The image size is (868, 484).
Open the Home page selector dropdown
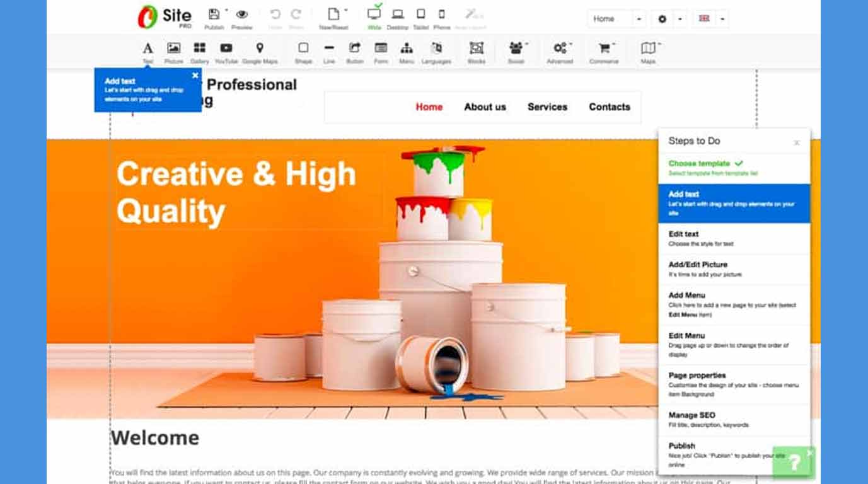(x=616, y=19)
